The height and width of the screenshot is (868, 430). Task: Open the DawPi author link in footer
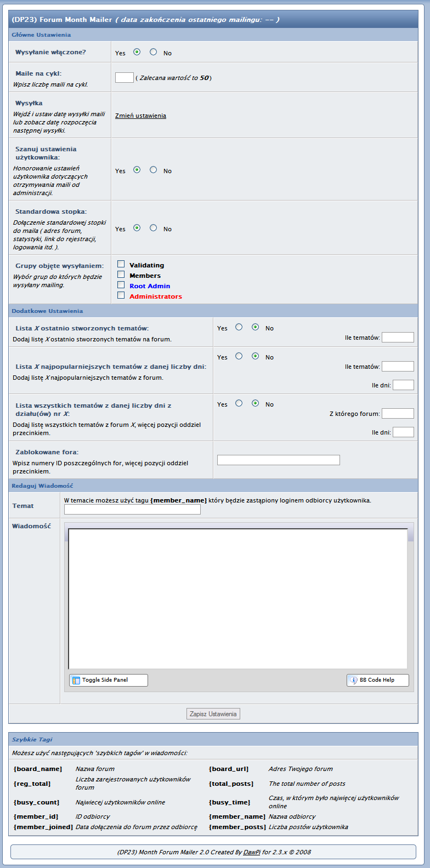[x=252, y=852]
